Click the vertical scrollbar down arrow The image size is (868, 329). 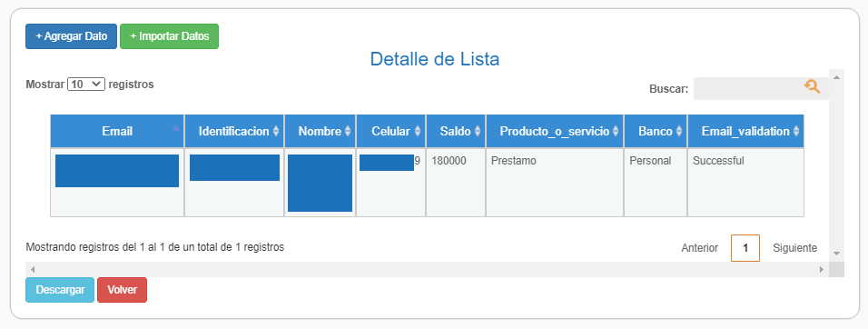pos(836,254)
